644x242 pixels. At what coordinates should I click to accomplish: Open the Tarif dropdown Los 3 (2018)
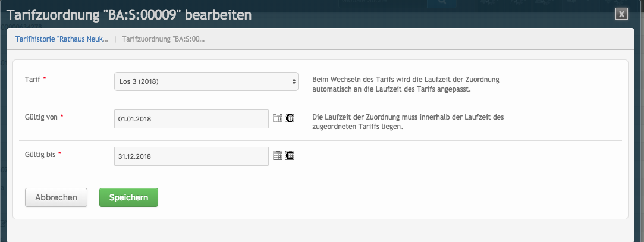coord(206,81)
